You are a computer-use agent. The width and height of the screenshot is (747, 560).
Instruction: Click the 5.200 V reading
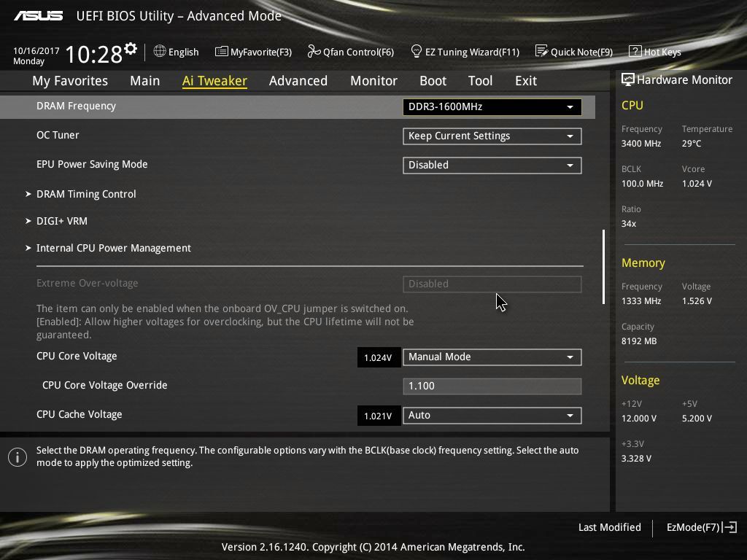[x=697, y=418]
